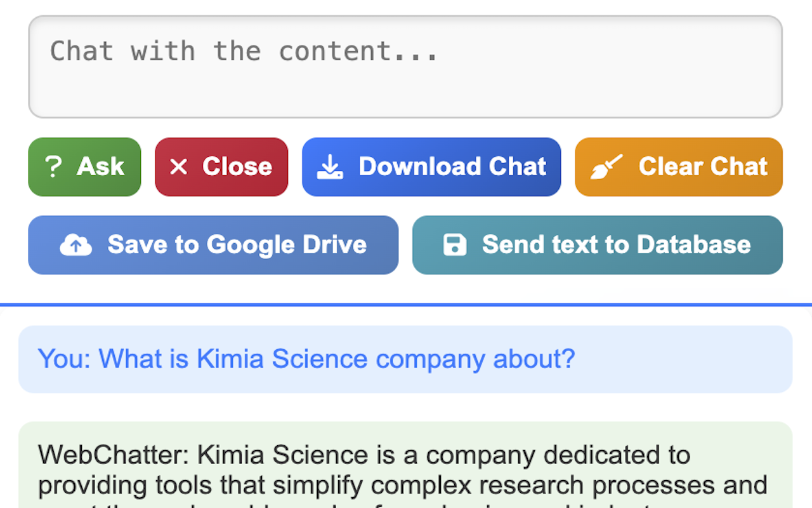Viewport: 812px width, 508px height.
Task: Click the broom icon on Clear Chat
Action: [606, 167]
